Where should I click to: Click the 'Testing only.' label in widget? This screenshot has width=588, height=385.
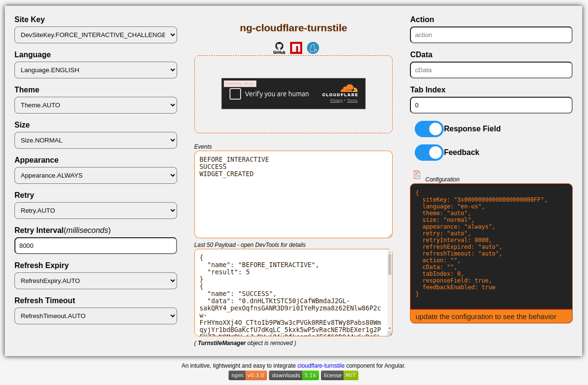click(240, 84)
